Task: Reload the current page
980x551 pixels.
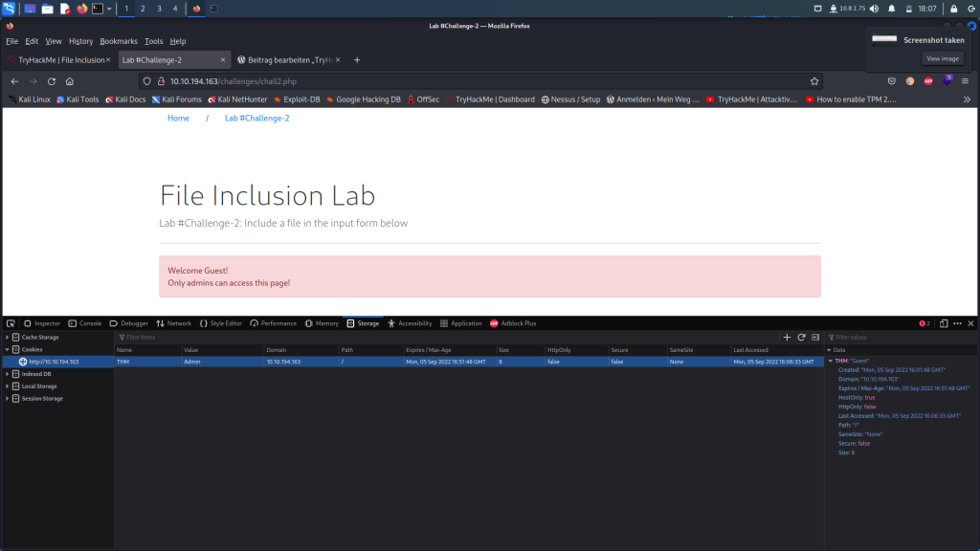Action: tap(52, 81)
